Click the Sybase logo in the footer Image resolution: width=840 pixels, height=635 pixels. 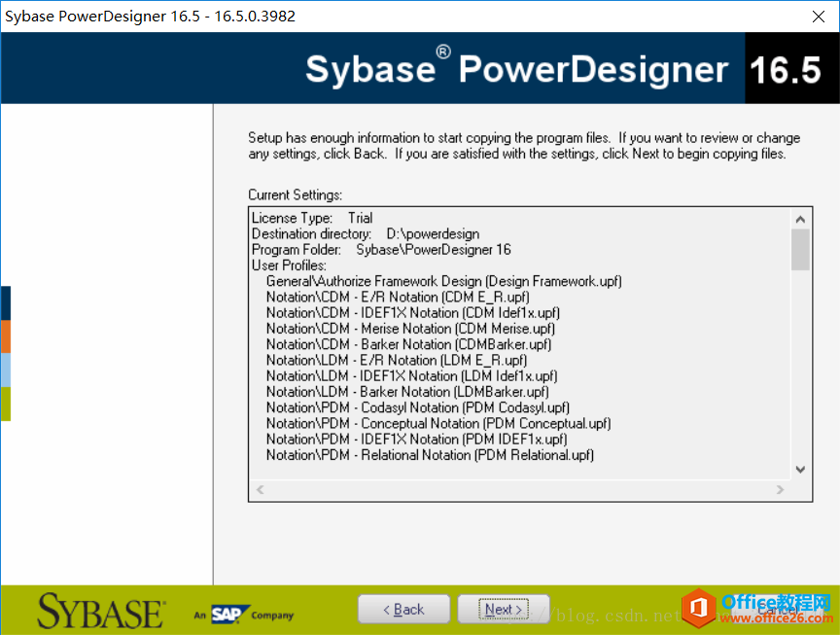(101, 612)
